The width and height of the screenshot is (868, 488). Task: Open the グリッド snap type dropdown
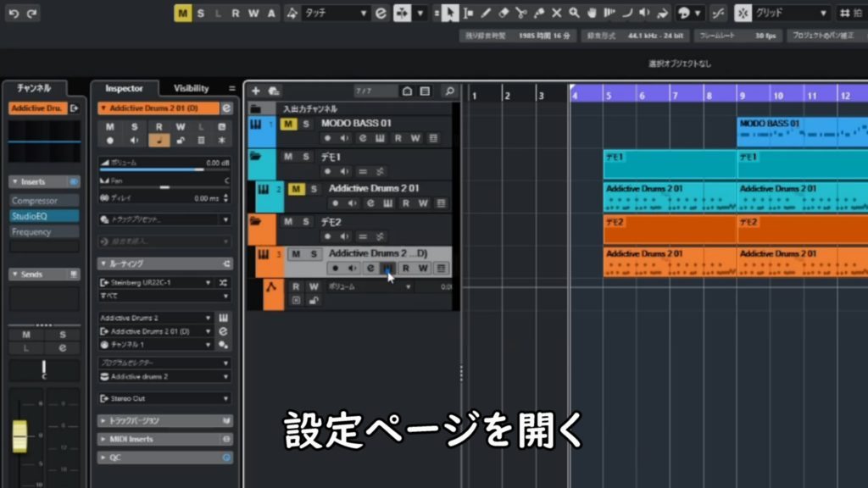click(x=791, y=13)
